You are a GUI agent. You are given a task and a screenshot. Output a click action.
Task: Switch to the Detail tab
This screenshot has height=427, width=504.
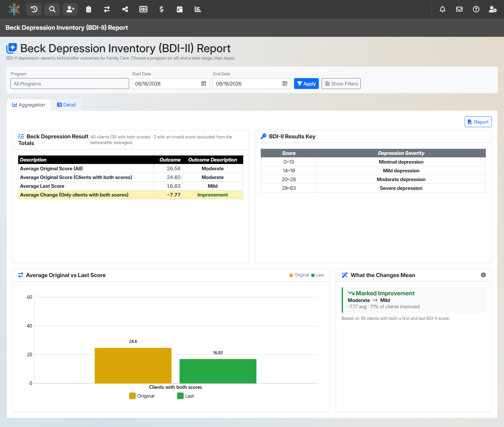[x=66, y=105]
